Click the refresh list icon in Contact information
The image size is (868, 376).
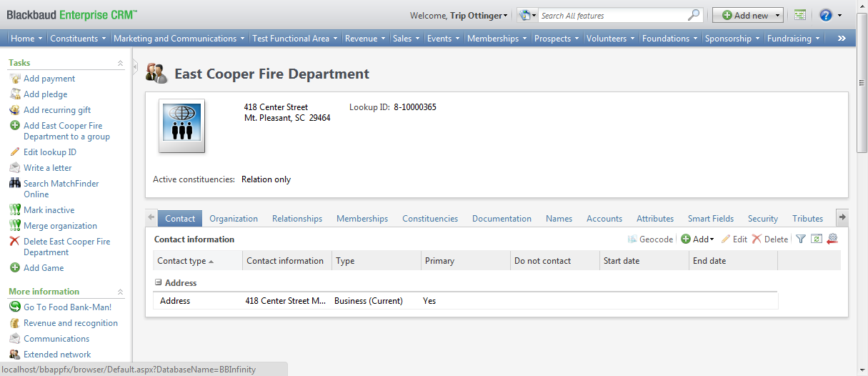(817, 239)
